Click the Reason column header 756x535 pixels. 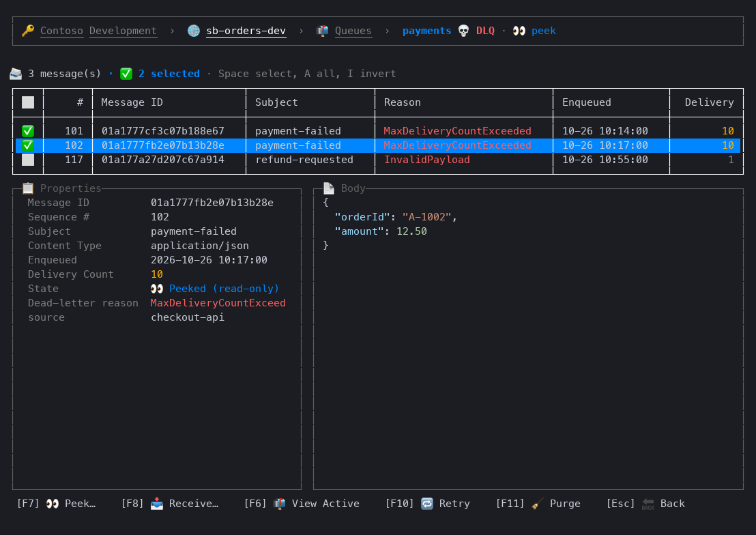(402, 102)
